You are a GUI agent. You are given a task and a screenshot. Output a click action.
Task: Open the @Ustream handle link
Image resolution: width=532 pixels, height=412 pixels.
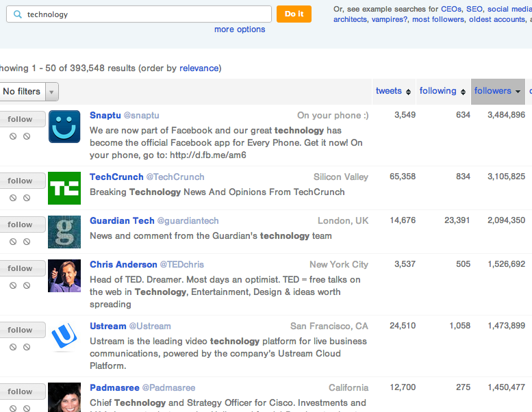tap(150, 326)
